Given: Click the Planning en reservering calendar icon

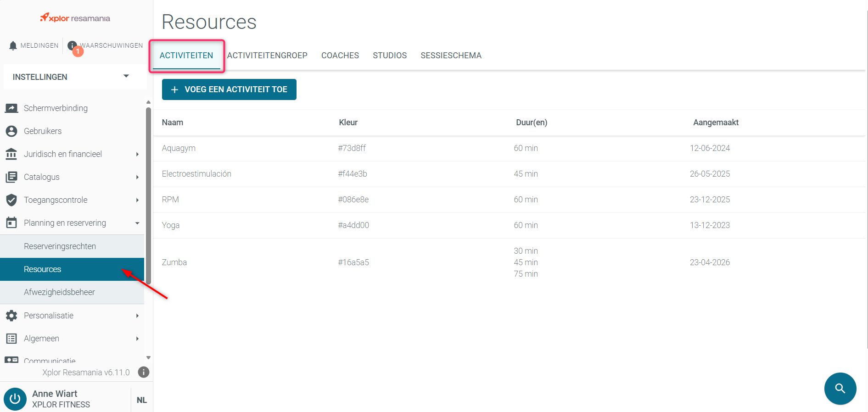Looking at the screenshot, I should coord(11,223).
